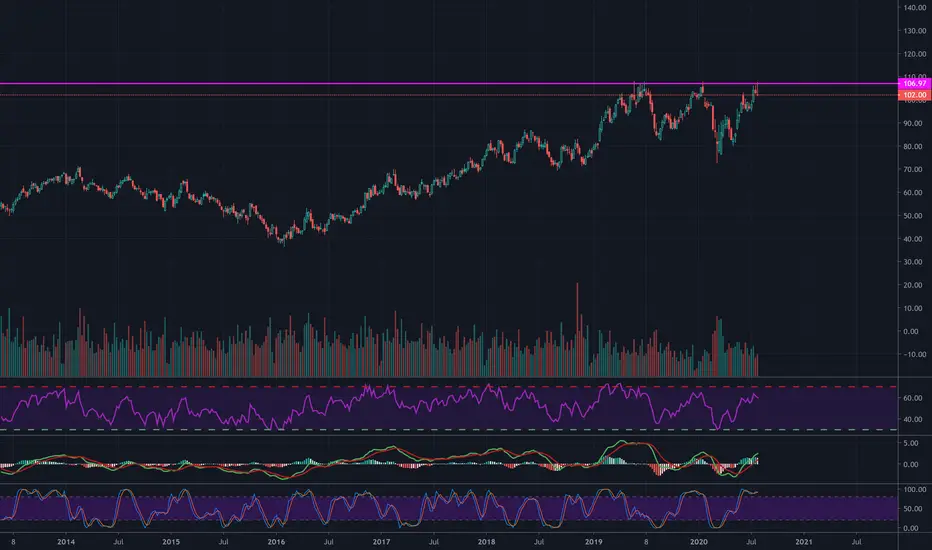Viewport: 932px width, 550px height.
Task: Click 100.00 on the stochastic pane axis
Action: pyautogui.click(x=915, y=490)
